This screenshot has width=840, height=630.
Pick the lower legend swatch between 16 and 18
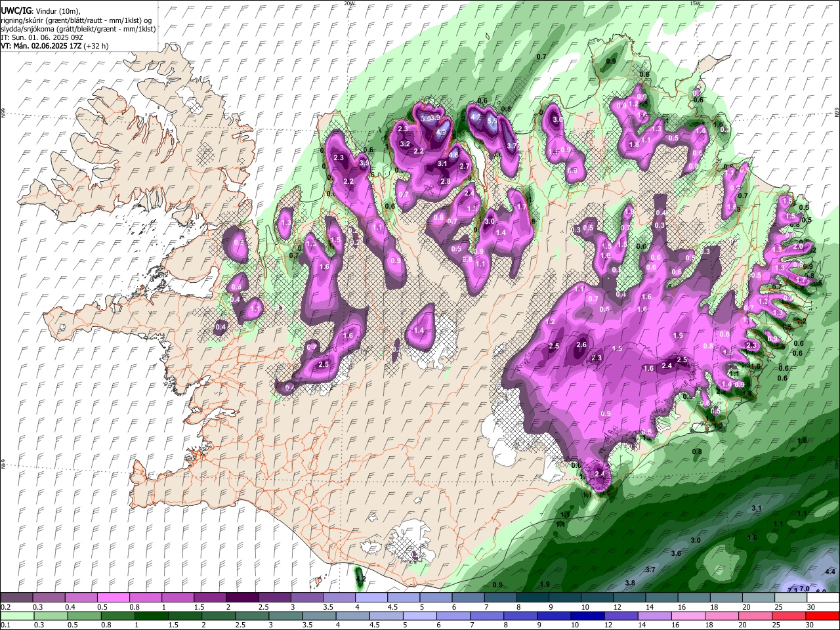click(688, 616)
